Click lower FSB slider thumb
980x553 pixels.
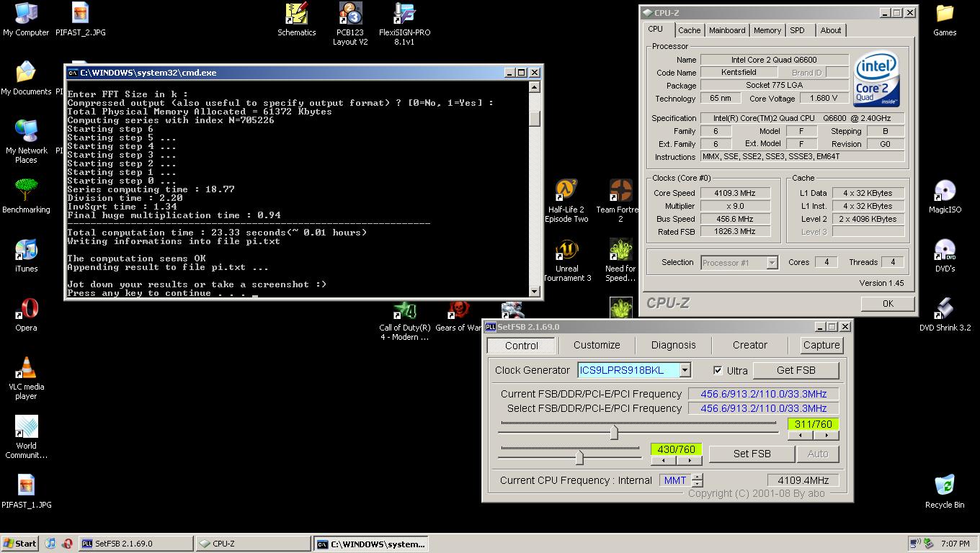pyautogui.click(x=579, y=457)
